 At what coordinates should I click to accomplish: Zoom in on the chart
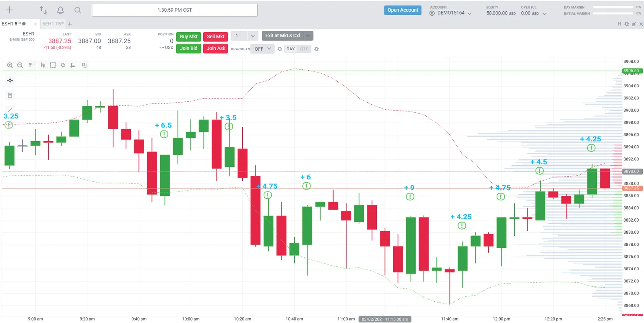(10, 65)
